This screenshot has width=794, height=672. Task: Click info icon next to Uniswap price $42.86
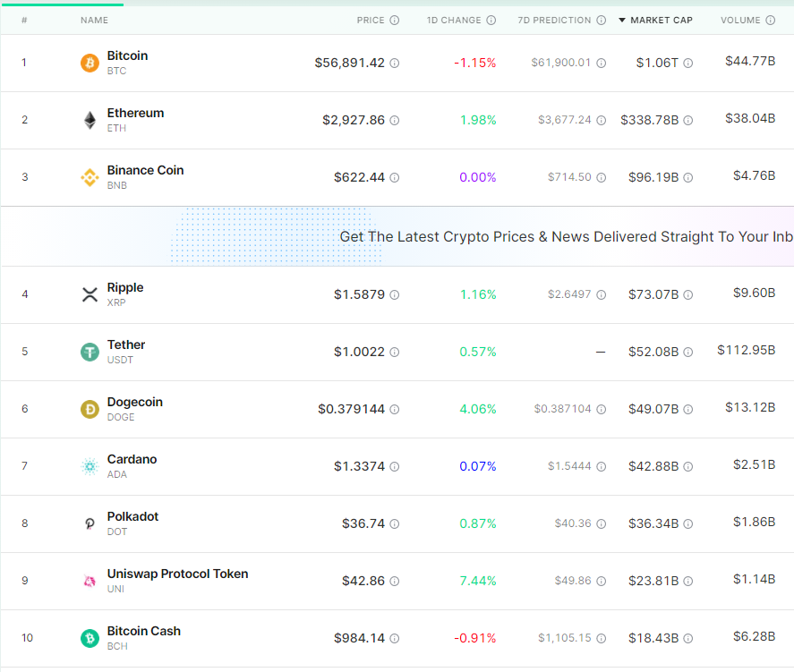395,581
